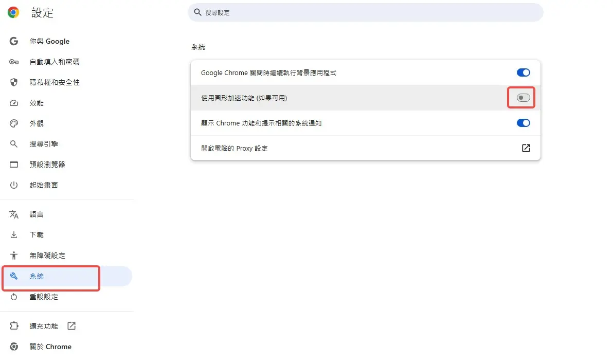Click the Chrome logo beside 設定
Screen dimensions: 613x364
(x=13, y=12)
